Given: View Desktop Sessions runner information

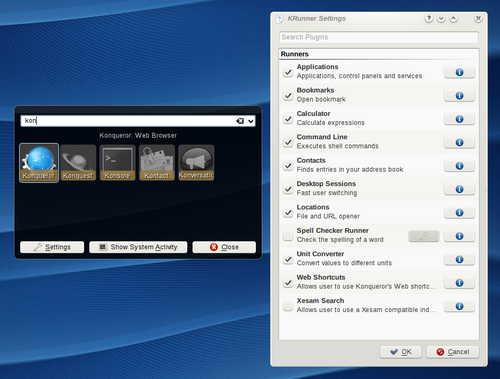Looking at the screenshot, I should click(459, 189).
